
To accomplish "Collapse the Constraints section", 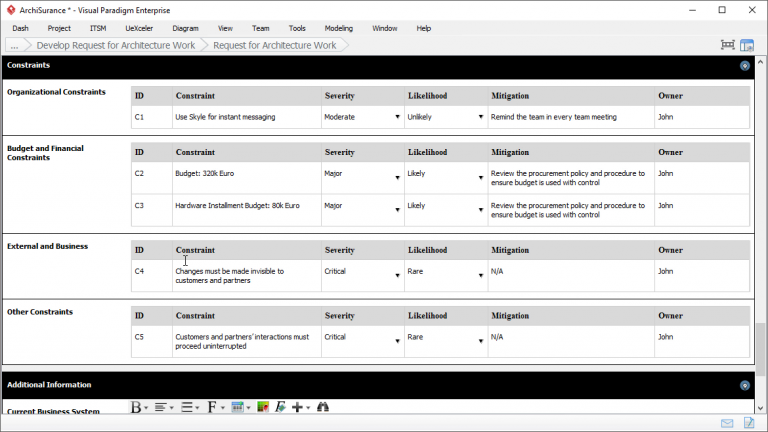I will pos(744,65).
